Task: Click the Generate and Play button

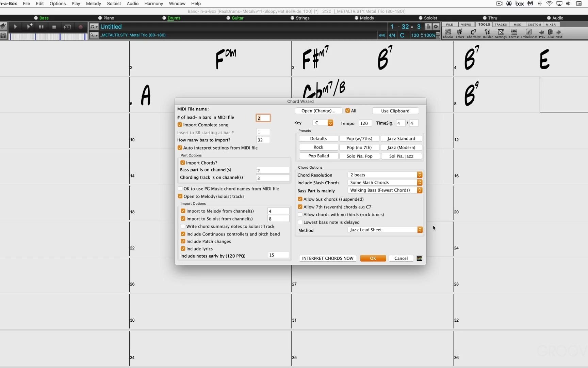Action: pos(29,26)
